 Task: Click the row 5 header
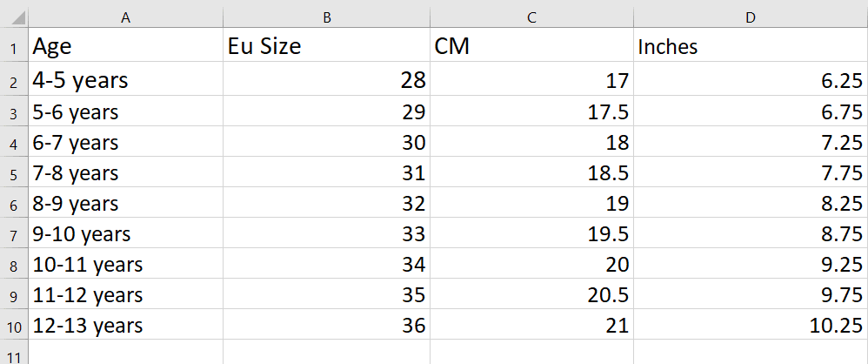tap(14, 173)
